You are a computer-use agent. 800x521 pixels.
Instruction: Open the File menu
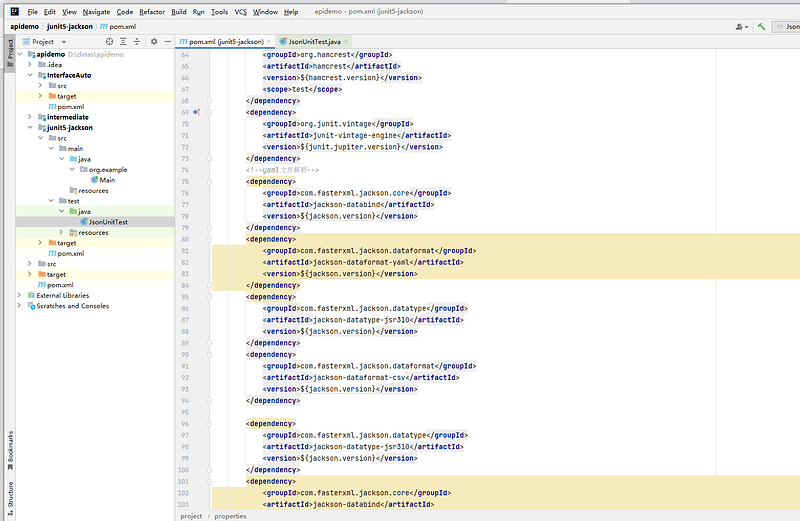[33, 12]
